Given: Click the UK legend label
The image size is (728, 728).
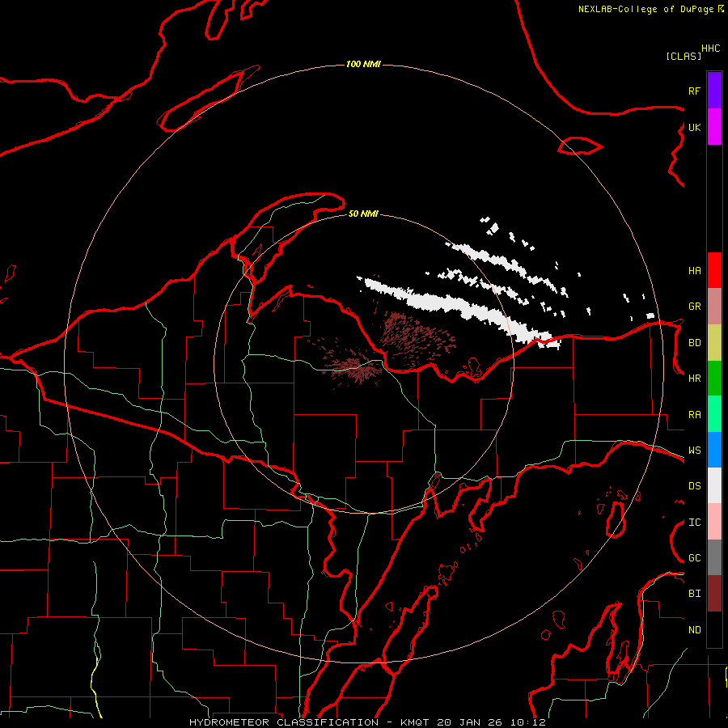Looking at the screenshot, I should coord(694,127).
